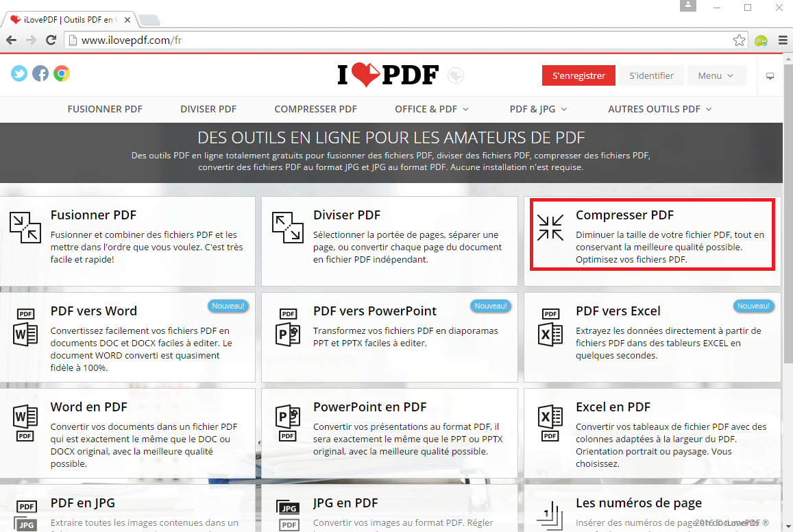The height and width of the screenshot is (532, 793).
Task: Open the Twitter icon in header
Action: pyautogui.click(x=19, y=73)
